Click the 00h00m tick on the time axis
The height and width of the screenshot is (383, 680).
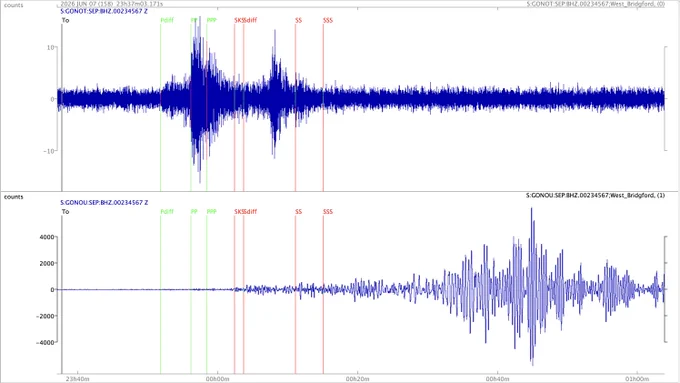click(x=218, y=379)
